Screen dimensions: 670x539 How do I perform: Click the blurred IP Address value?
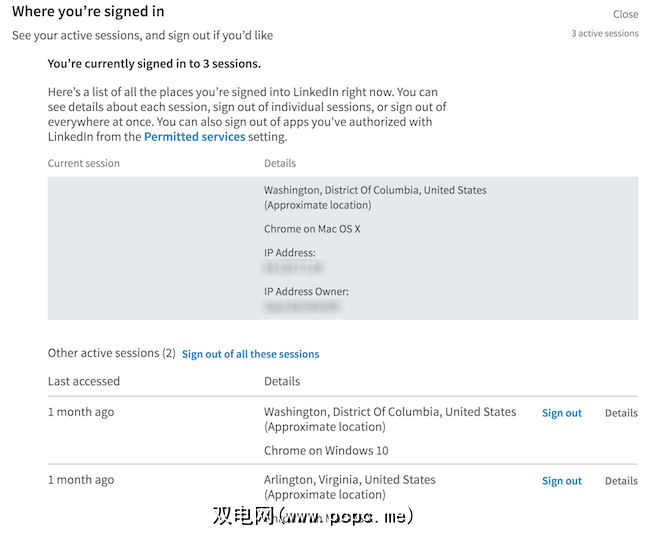point(293,269)
